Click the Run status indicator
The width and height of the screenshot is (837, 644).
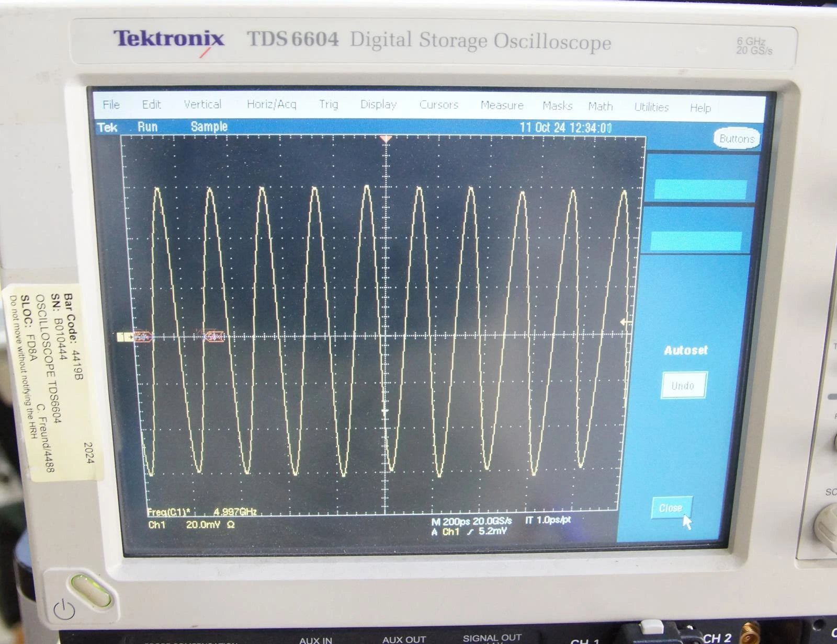[x=148, y=126]
